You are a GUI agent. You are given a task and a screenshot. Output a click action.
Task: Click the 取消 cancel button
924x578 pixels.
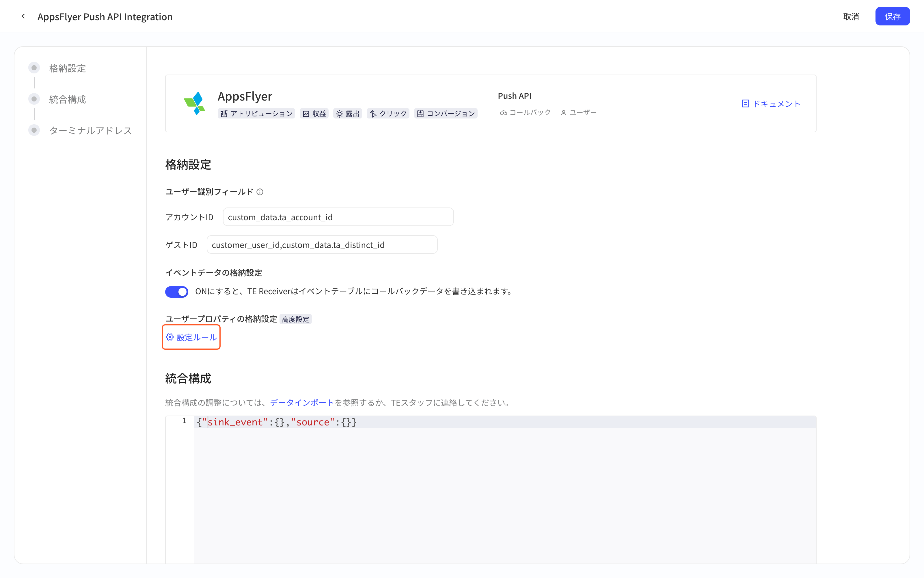tap(851, 16)
